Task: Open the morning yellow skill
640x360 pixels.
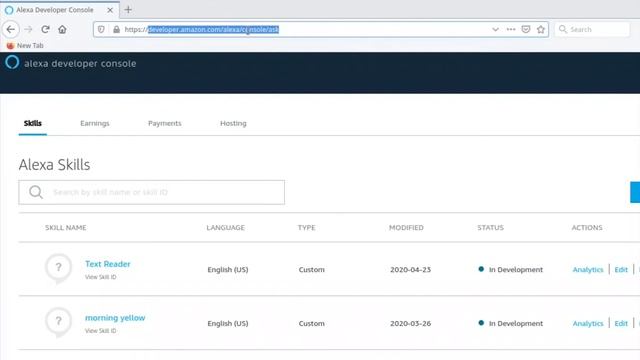Action: pyautogui.click(x=115, y=318)
